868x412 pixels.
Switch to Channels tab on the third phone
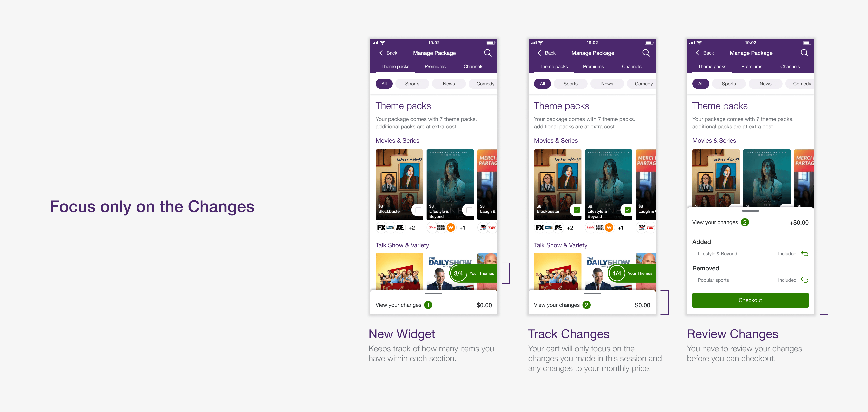point(790,66)
